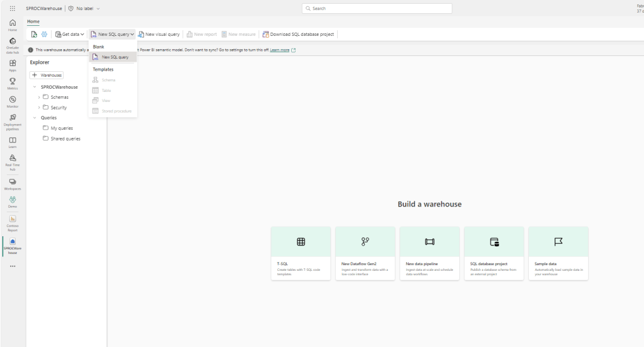644x347 pixels.
Task: Collapse the Queries section in Explorer
Action: [x=35, y=118]
